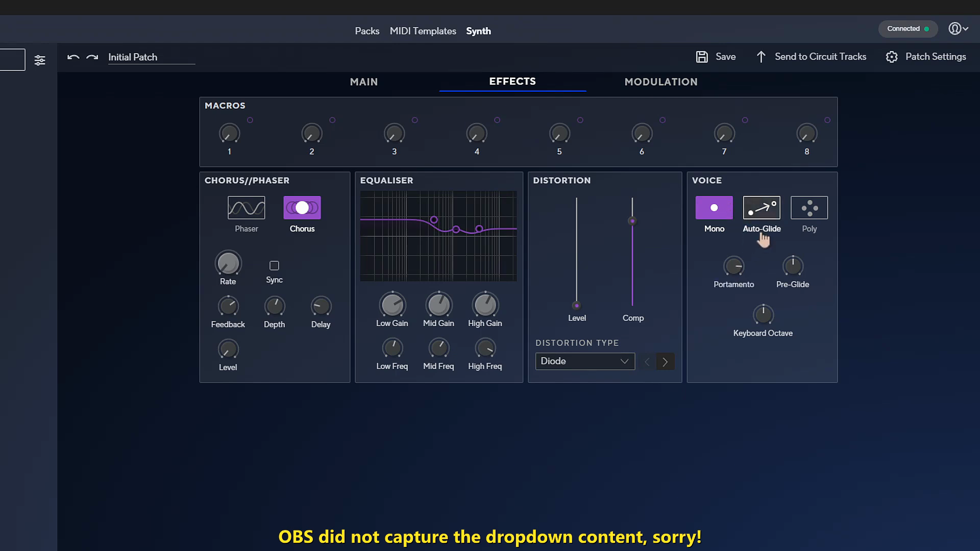Select the Poly voice mode icon
This screenshot has width=980, height=551.
pos(810,208)
